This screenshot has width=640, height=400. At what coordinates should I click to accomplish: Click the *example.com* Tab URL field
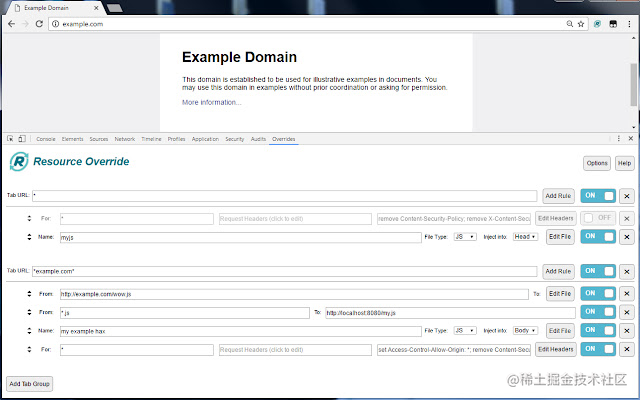[x=284, y=271]
